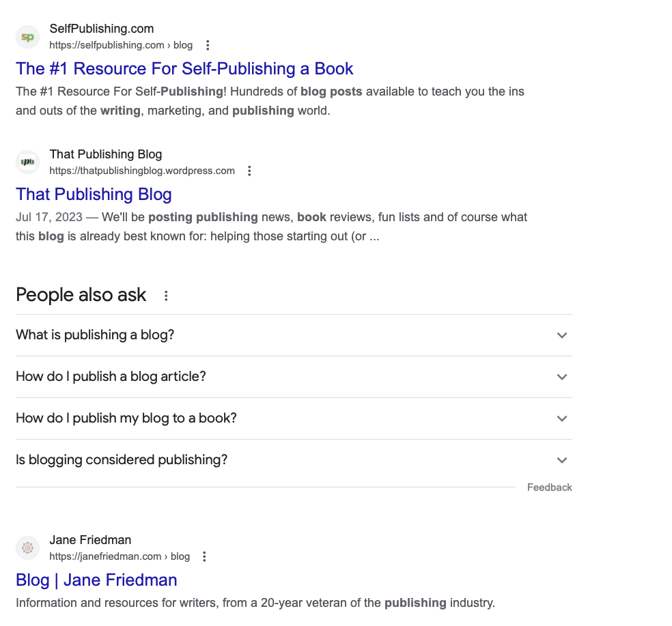Open the "Blog | Jane Friedman" result

point(96,580)
